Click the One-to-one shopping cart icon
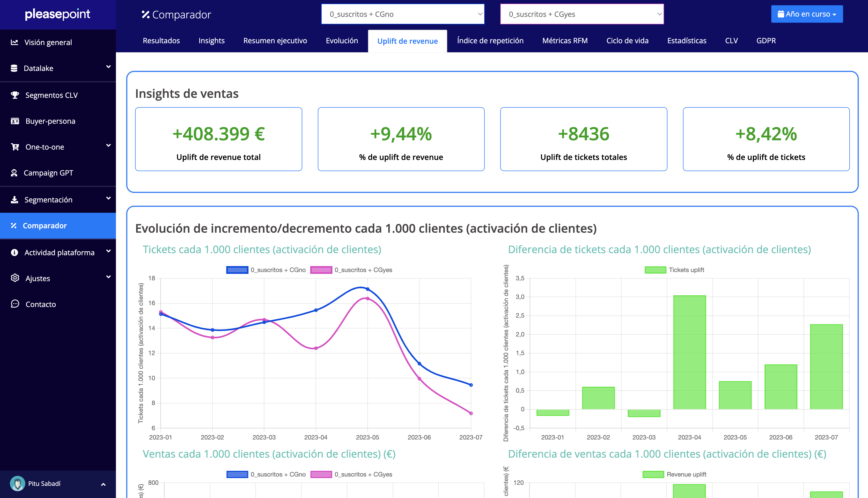The width and height of the screenshot is (868, 498). 15,147
